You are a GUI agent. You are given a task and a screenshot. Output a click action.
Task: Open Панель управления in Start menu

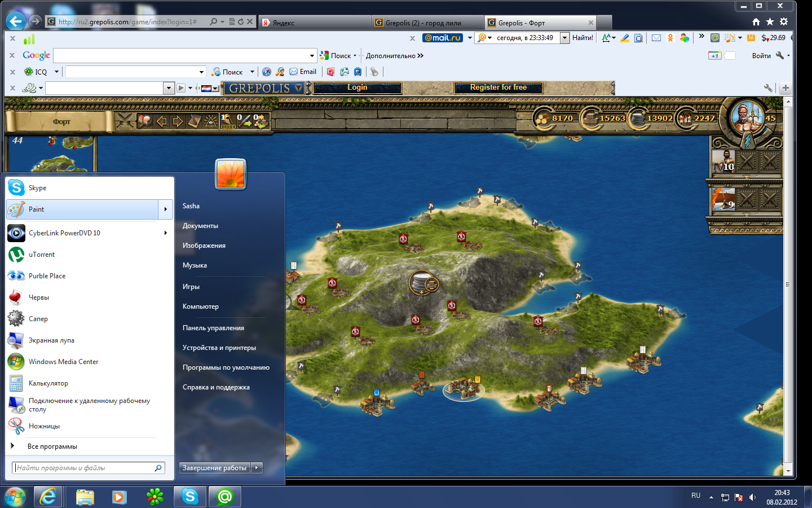click(x=213, y=328)
